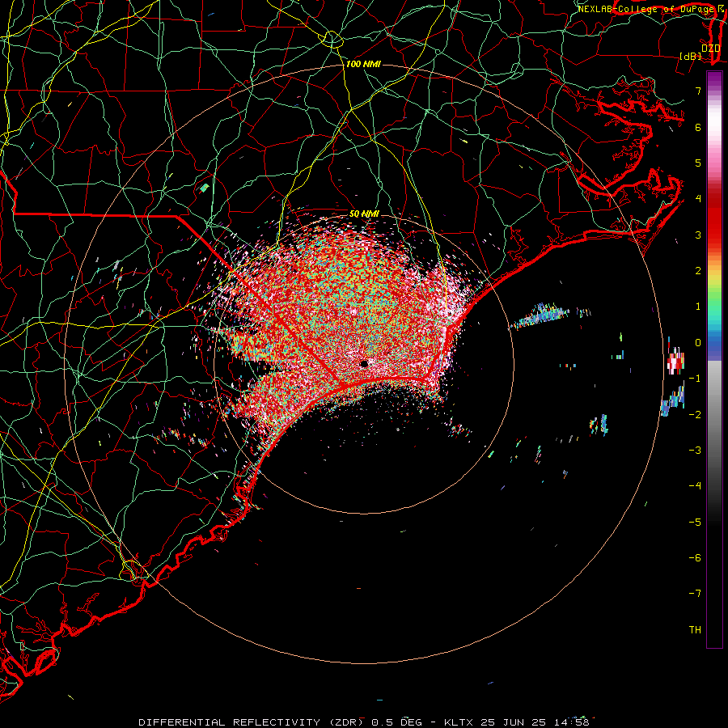Click the -2 value on color scale
Viewport: 728px width, 728px height.
(695, 415)
